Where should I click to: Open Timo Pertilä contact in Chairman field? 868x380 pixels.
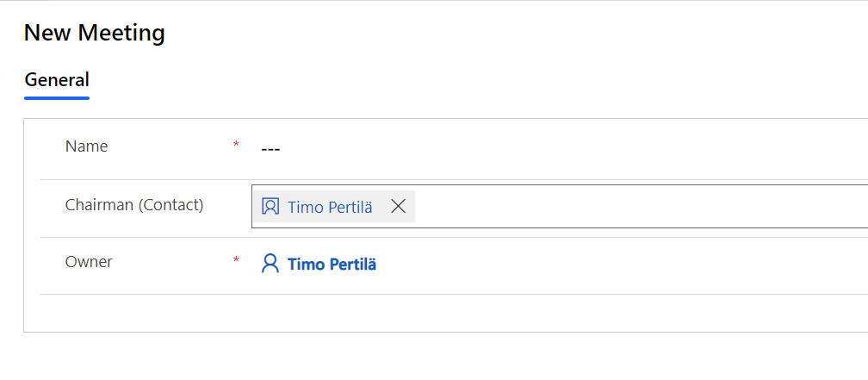coord(330,207)
